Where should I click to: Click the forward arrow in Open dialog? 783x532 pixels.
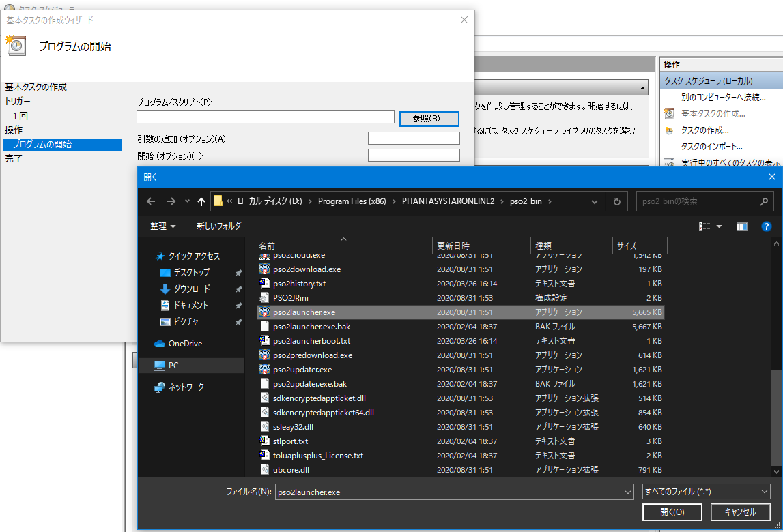171,201
